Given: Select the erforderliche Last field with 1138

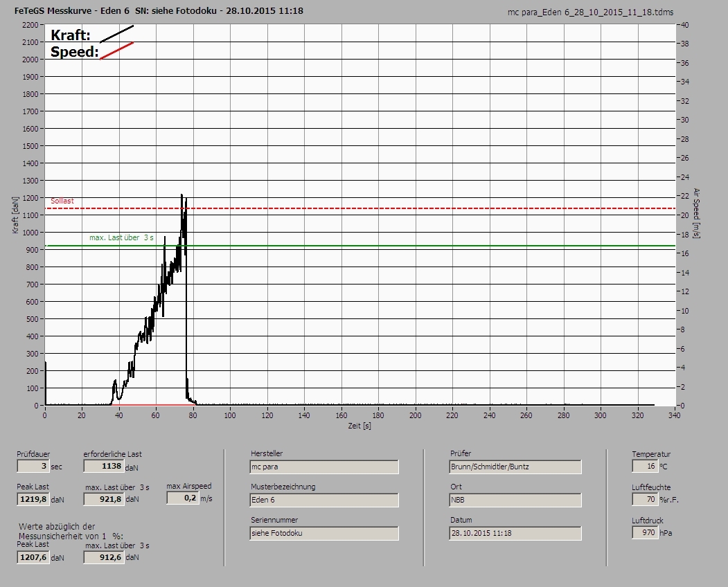Looking at the screenshot, I should point(103,466).
